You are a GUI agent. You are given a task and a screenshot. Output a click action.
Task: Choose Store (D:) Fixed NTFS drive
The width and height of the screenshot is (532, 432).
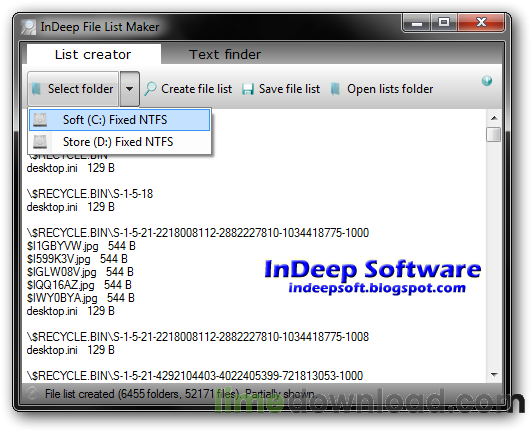point(119,142)
